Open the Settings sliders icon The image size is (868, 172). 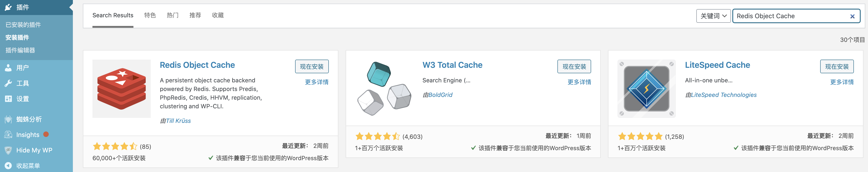(x=8, y=99)
